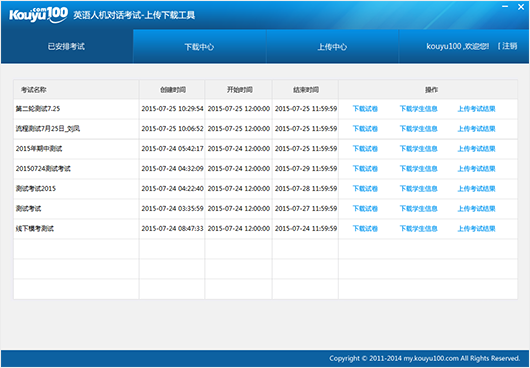
Task: Click 下载试卷 for 20150724测试考试
Action: pos(365,169)
